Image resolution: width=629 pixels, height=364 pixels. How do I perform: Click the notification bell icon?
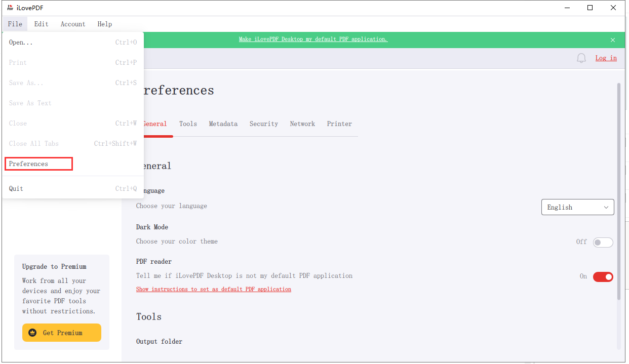[581, 58]
